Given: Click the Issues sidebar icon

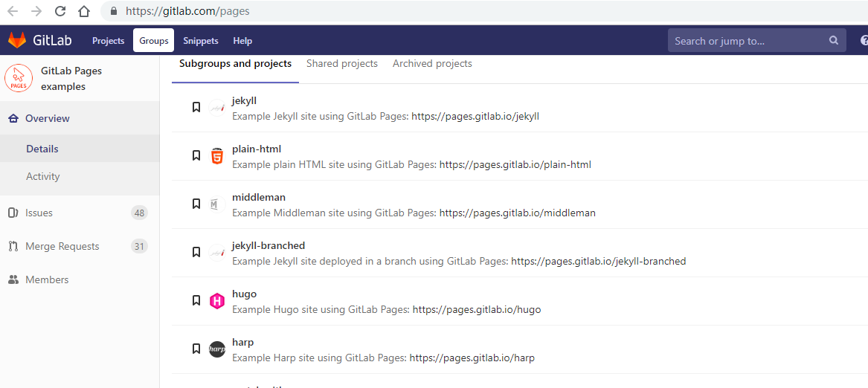Looking at the screenshot, I should click(x=13, y=213).
